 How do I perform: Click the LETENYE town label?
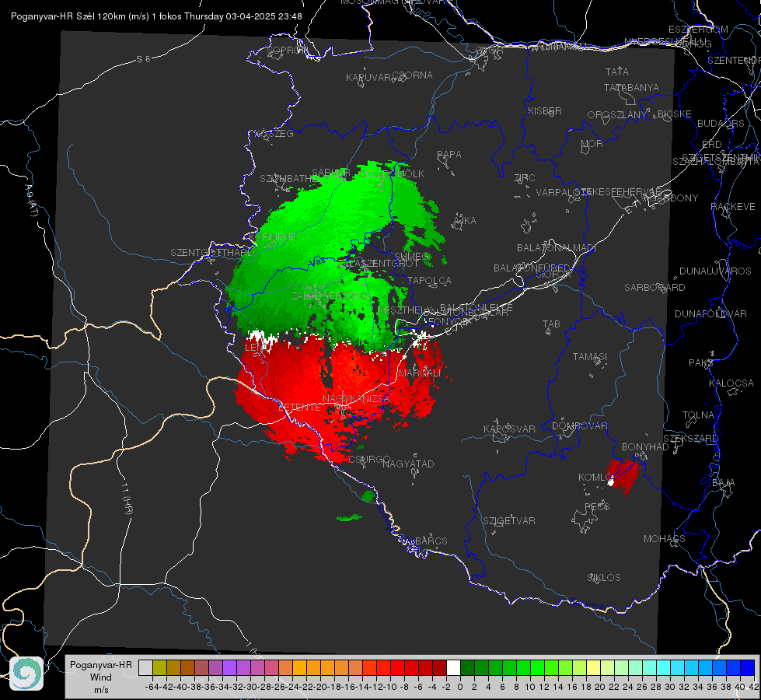click(299, 407)
